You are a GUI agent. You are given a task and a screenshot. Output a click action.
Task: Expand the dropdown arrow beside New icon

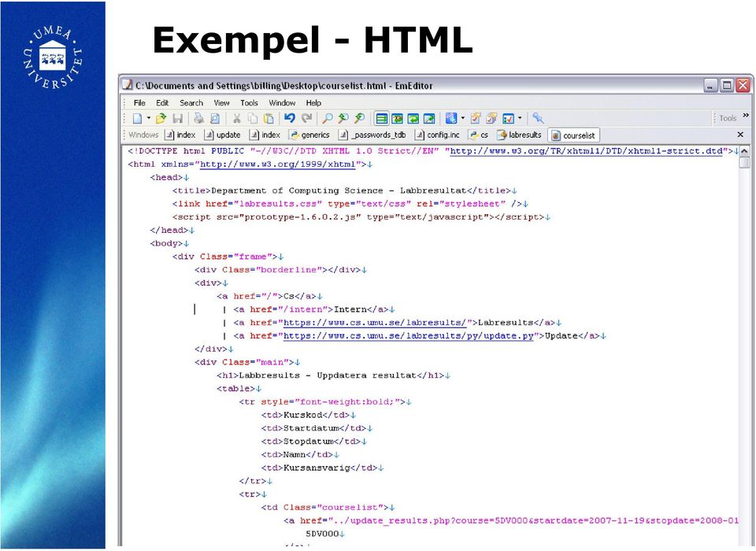tap(149, 118)
